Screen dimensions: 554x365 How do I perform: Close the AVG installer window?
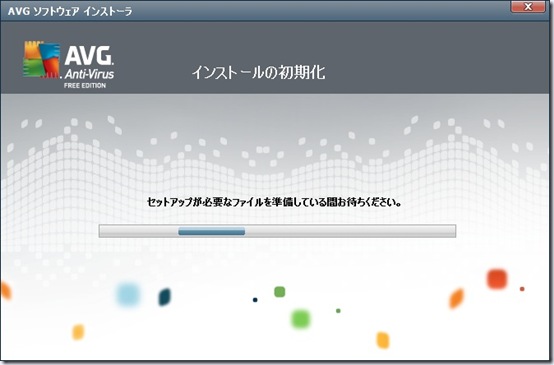pyautogui.click(x=528, y=7)
